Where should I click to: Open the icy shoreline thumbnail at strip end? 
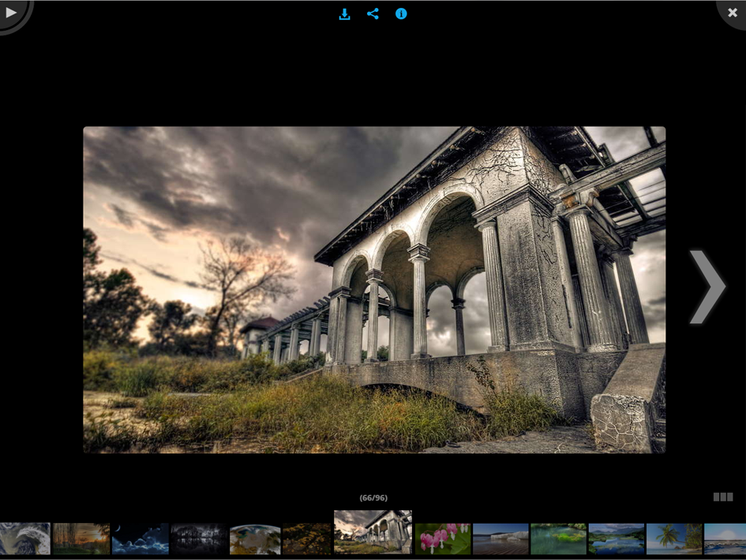tap(725, 539)
